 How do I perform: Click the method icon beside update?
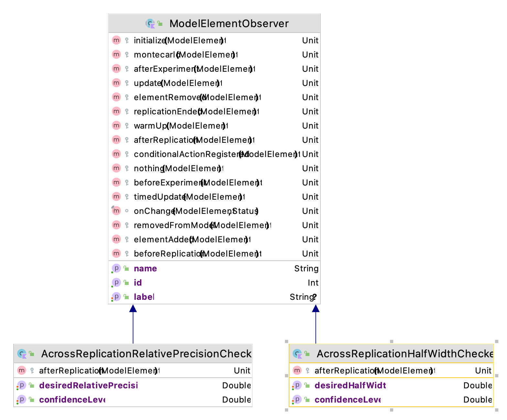pos(116,83)
